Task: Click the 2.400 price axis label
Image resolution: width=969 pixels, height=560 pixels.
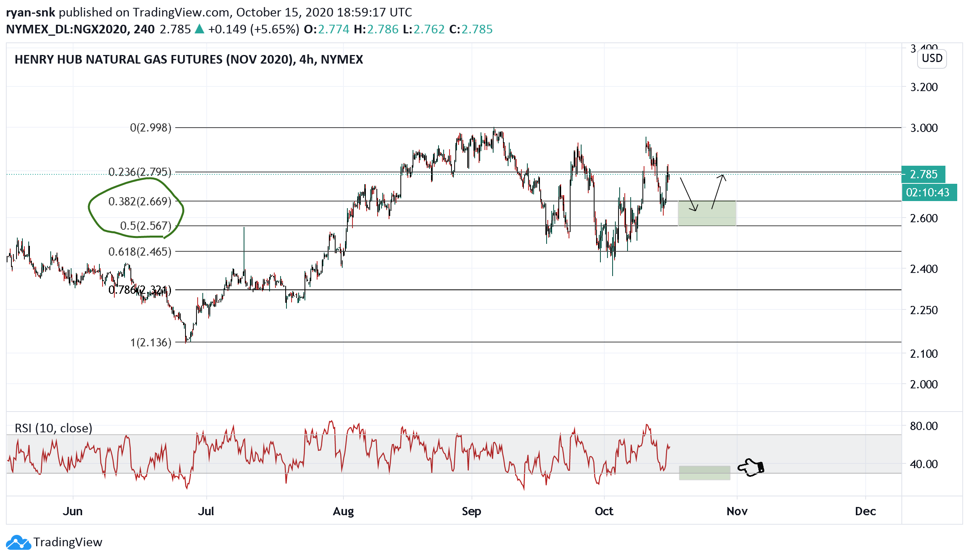Action: (924, 269)
